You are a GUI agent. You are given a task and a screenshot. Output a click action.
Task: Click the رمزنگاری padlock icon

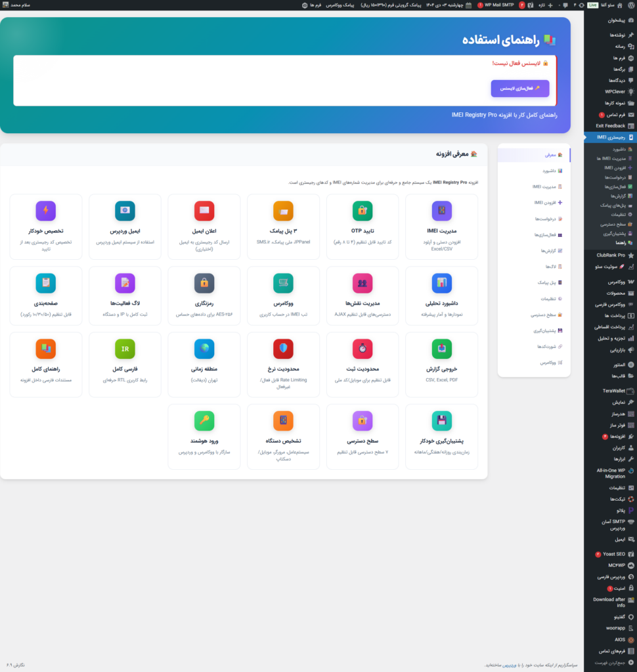coord(204,283)
